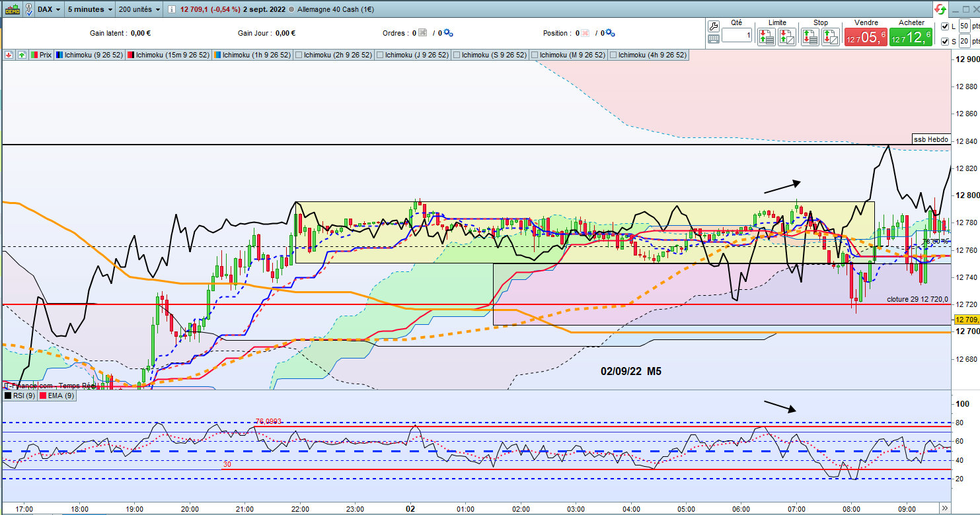The width and height of the screenshot is (980, 515).
Task: Enable the Ichimoku (S 9 26 52) indicator
Action: (x=457, y=55)
